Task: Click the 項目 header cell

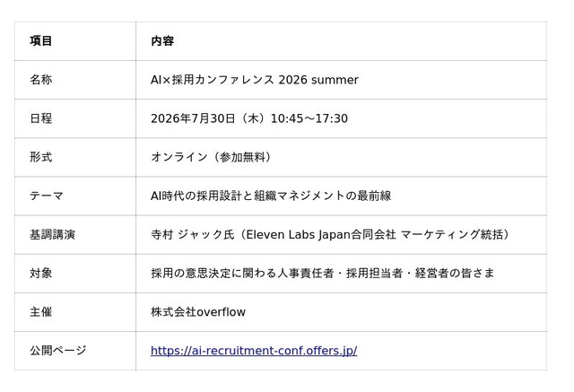Action: pyautogui.click(x=40, y=41)
